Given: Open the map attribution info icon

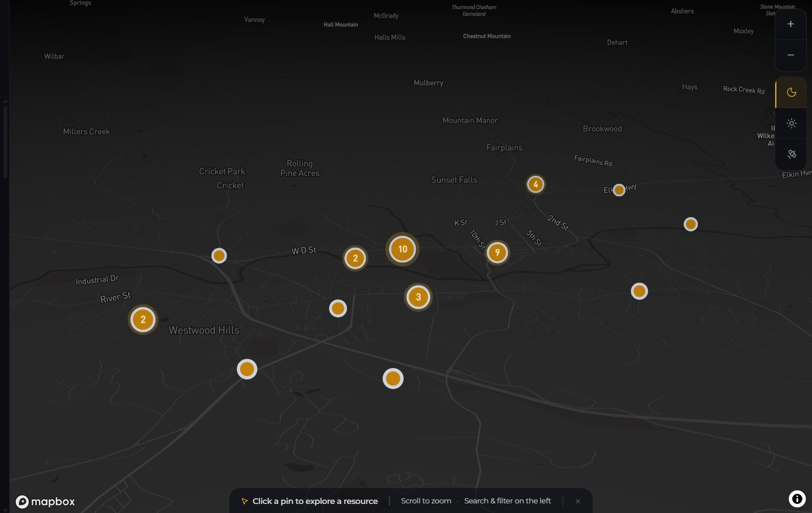Looking at the screenshot, I should [x=797, y=498].
